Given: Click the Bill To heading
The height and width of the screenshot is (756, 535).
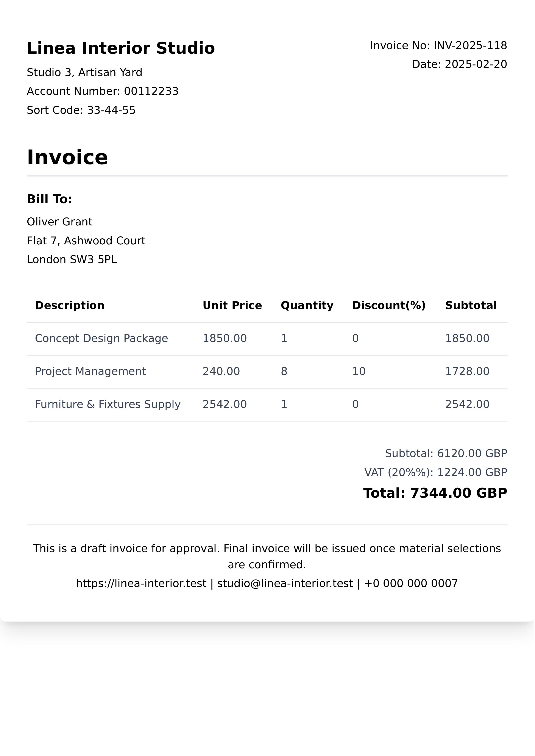Looking at the screenshot, I should point(49,199).
